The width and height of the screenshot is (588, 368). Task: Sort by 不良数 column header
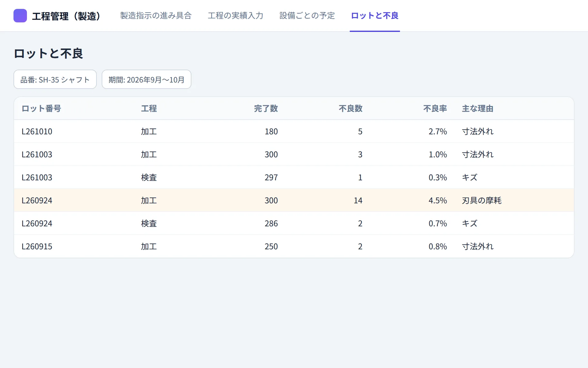(351, 109)
